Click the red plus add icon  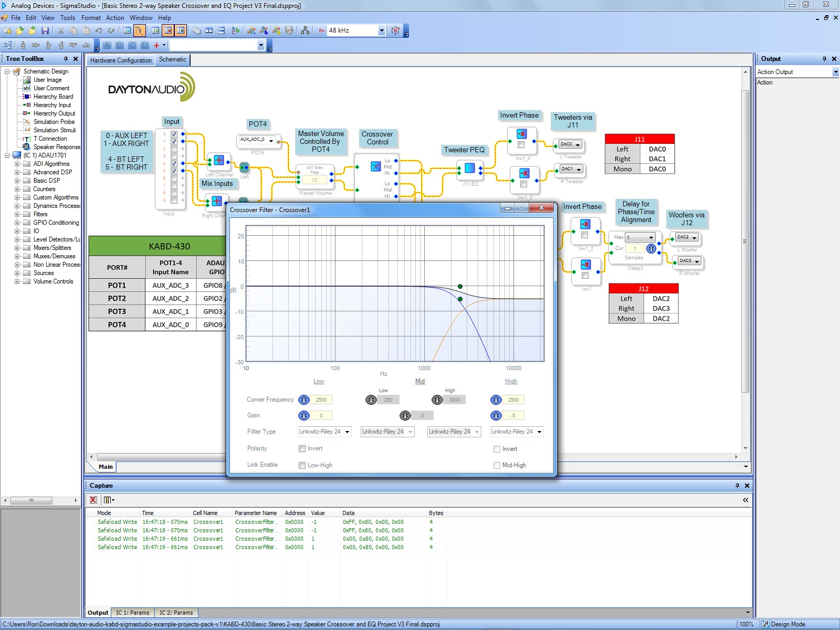pos(156,46)
